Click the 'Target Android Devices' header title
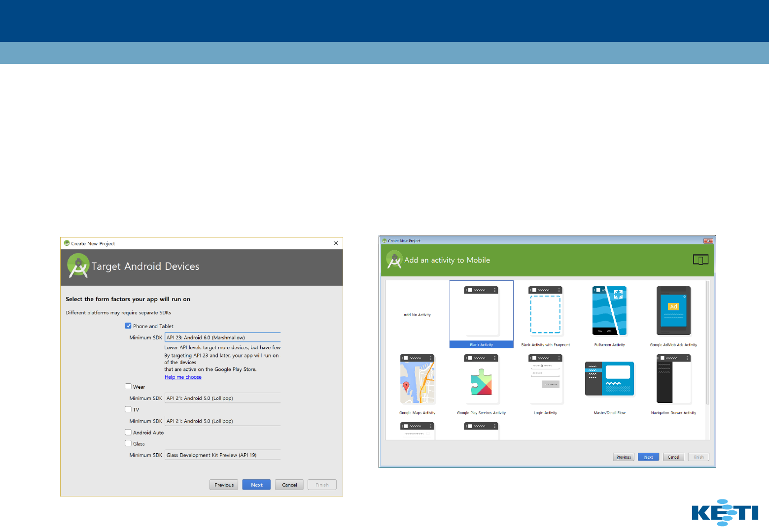 coord(145,266)
